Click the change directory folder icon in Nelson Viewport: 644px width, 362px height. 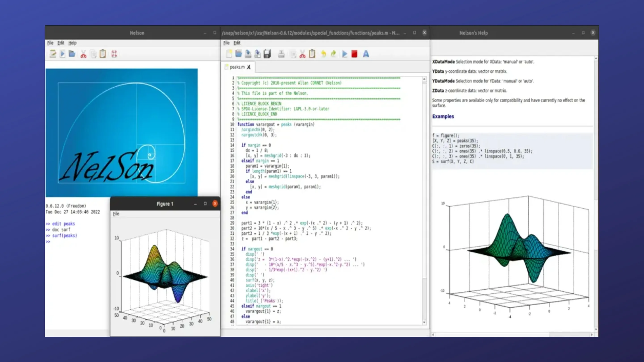point(72,54)
